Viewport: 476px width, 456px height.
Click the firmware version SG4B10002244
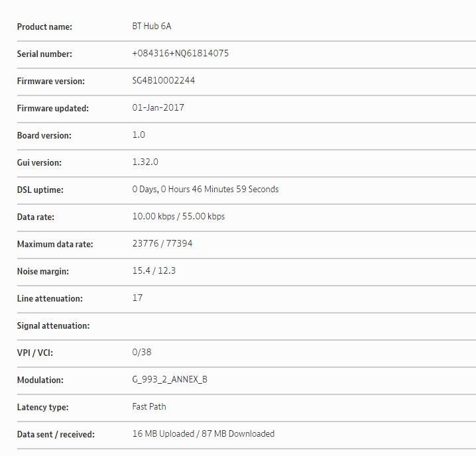point(163,81)
